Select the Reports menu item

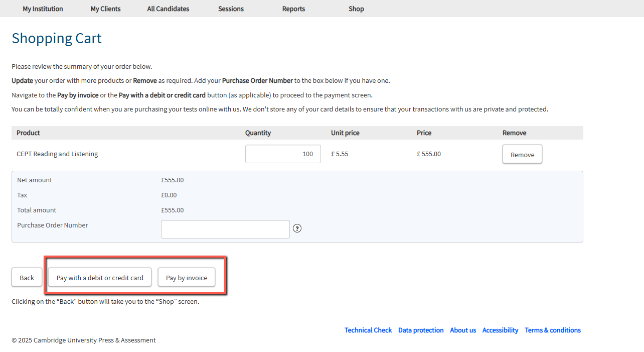point(293,9)
